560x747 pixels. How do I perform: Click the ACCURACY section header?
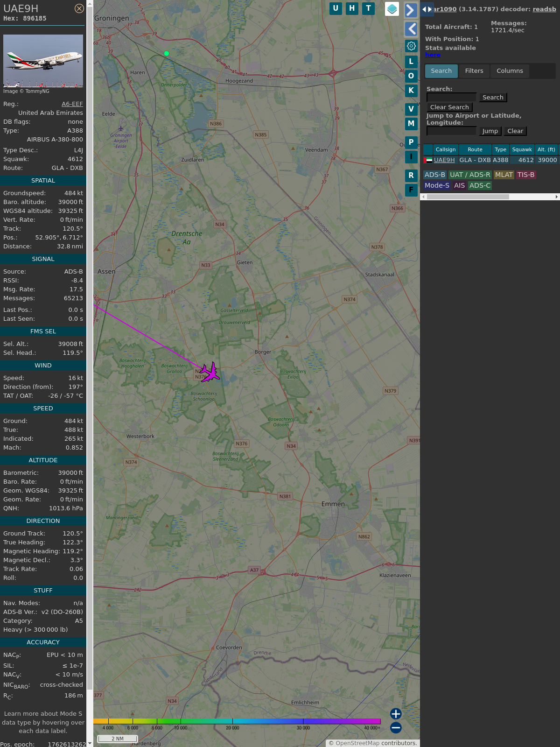(x=43, y=642)
